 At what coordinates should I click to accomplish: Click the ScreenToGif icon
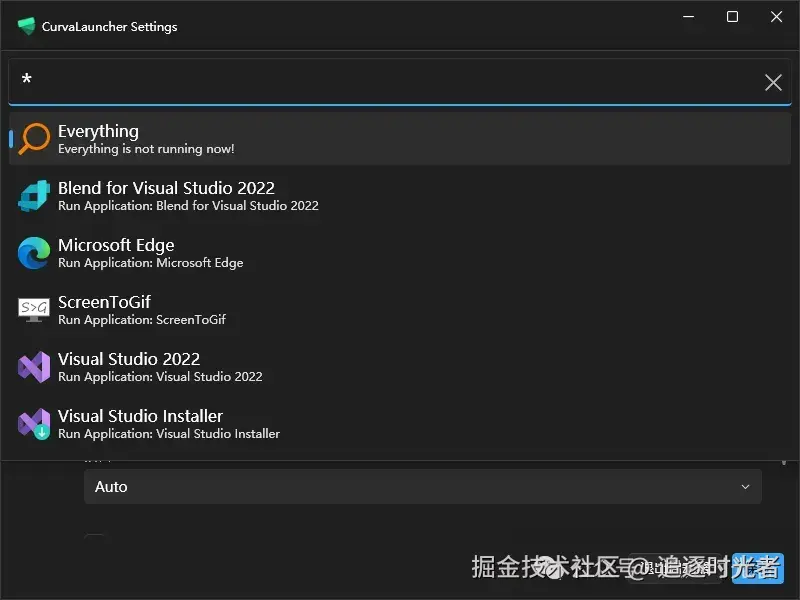[x=34, y=310]
